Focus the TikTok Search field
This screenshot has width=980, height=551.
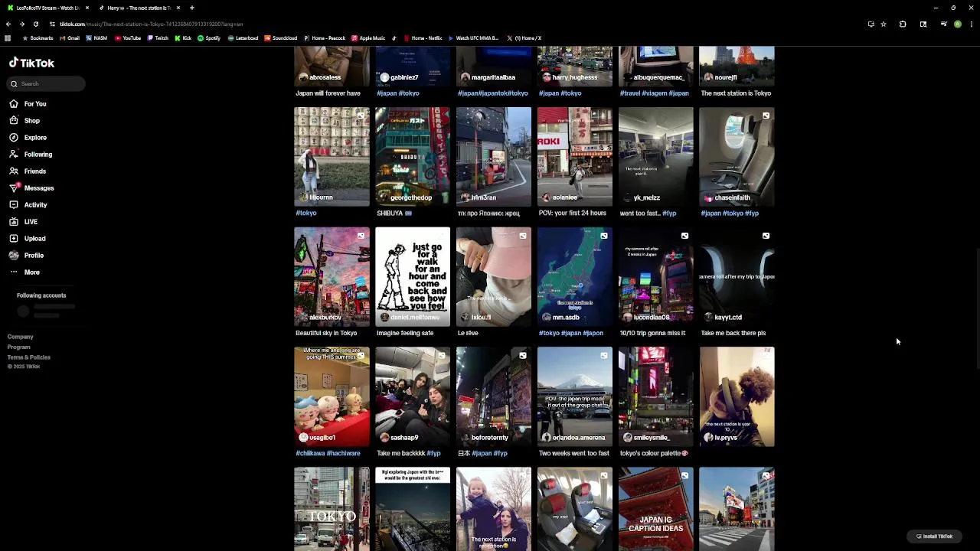pyautogui.click(x=47, y=84)
